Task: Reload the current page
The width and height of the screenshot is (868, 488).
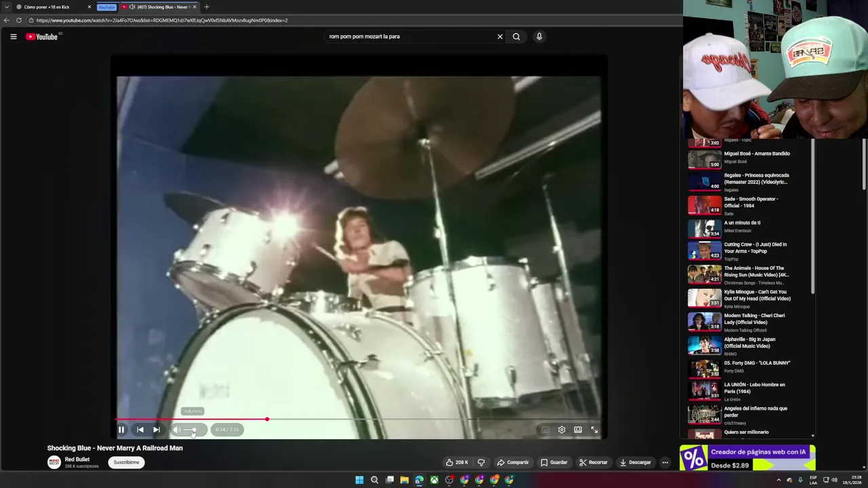Action: [19, 20]
